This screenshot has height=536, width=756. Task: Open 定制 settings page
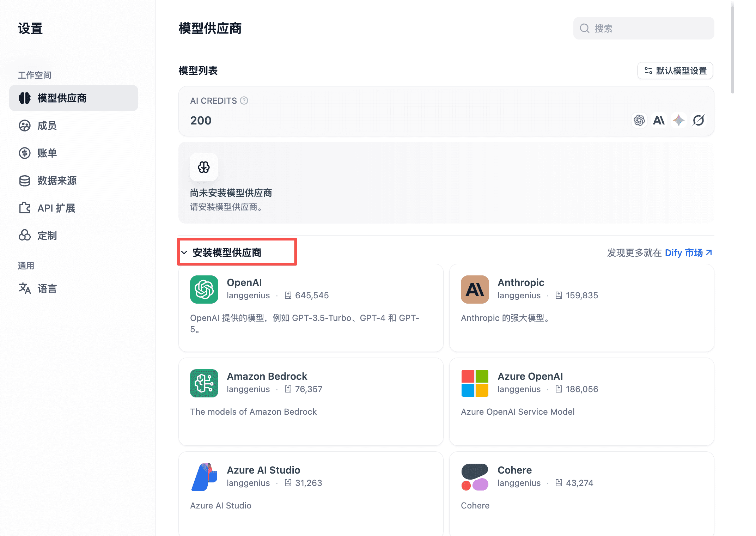tap(74, 236)
